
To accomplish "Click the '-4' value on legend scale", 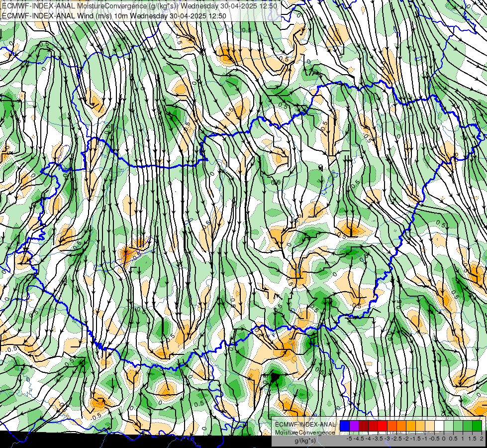I will point(368,439).
